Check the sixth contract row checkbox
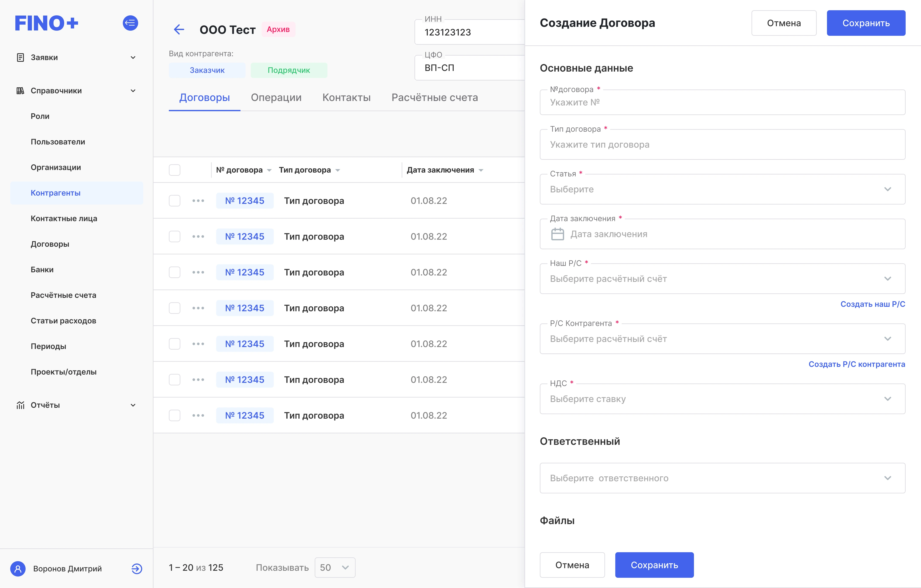921x588 pixels. pos(174,380)
